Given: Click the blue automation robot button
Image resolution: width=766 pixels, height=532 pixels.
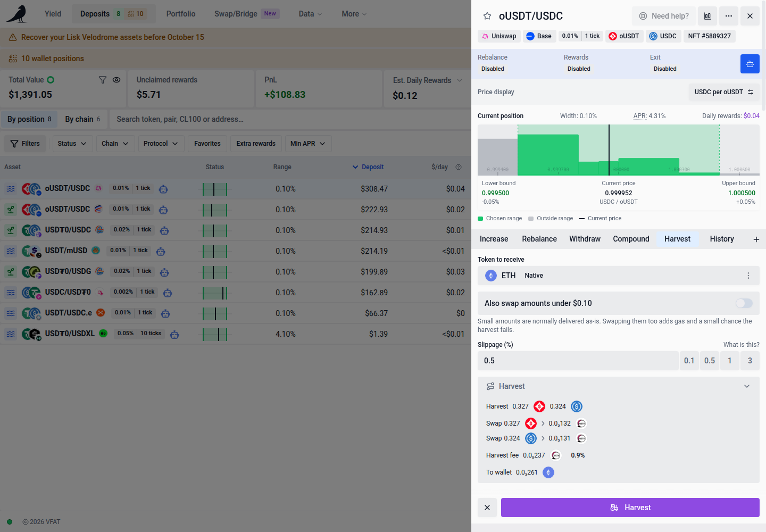Looking at the screenshot, I should click(750, 64).
